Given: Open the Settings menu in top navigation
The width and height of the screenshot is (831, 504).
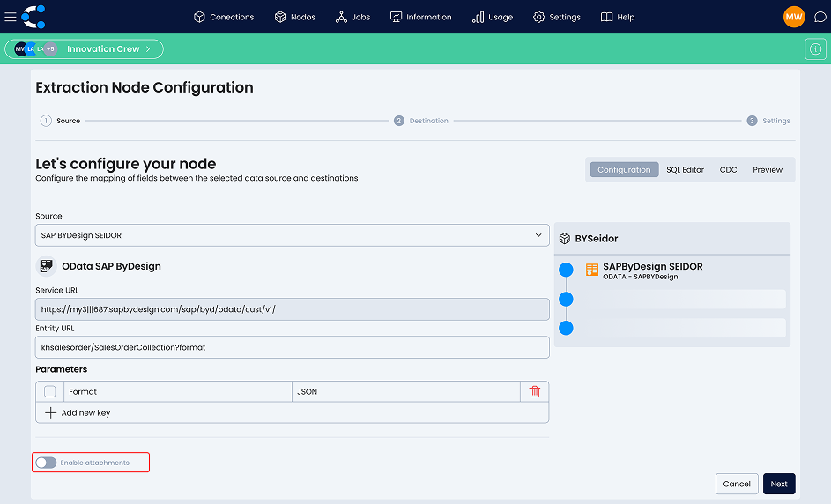Looking at the screenshot, I should pyautogui.click(x=556, y=17).
